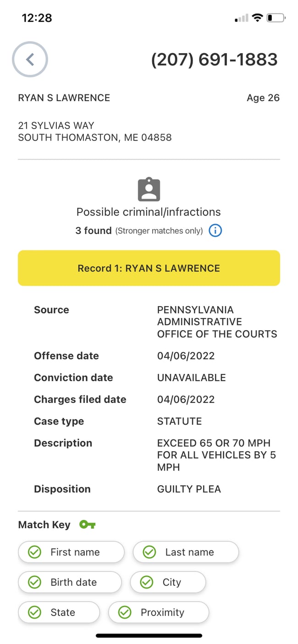This screenshot has height=644, width=298.
Task: Tap the criminal record badge icon
Action: coord(149,189)
